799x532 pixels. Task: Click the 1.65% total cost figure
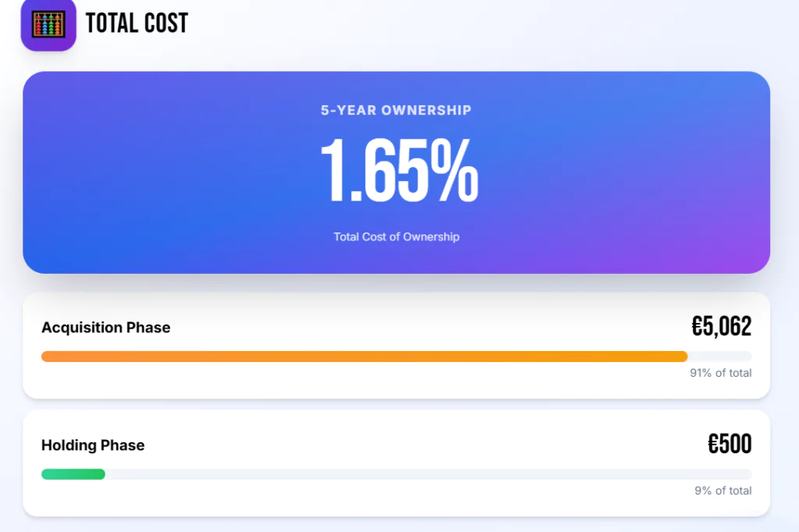tap(399, 172)
